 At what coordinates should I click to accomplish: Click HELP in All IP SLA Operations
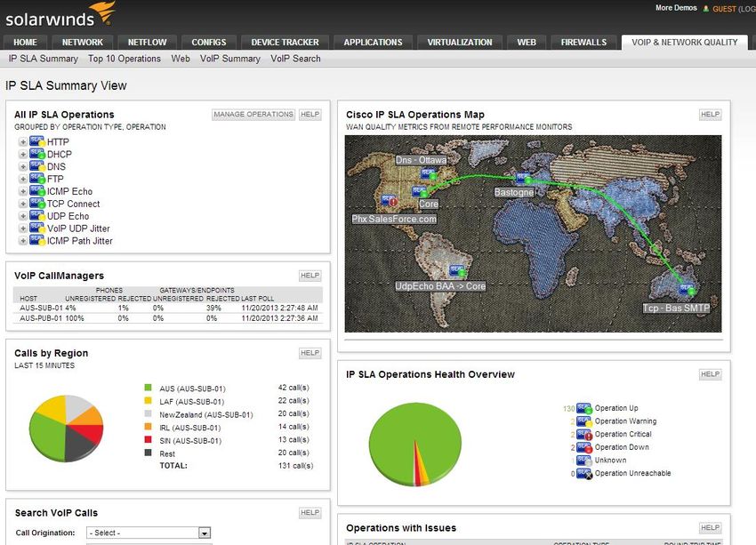(310, 114)
